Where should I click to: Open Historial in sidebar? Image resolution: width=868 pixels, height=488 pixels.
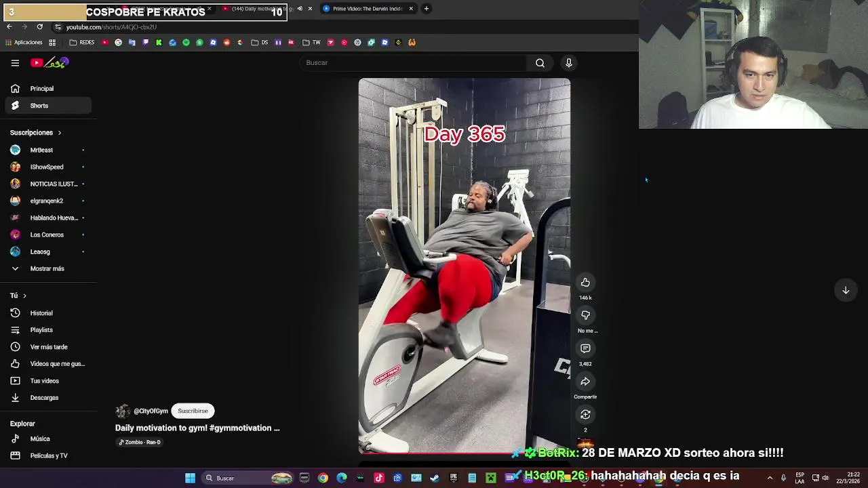tap(47, 313)
